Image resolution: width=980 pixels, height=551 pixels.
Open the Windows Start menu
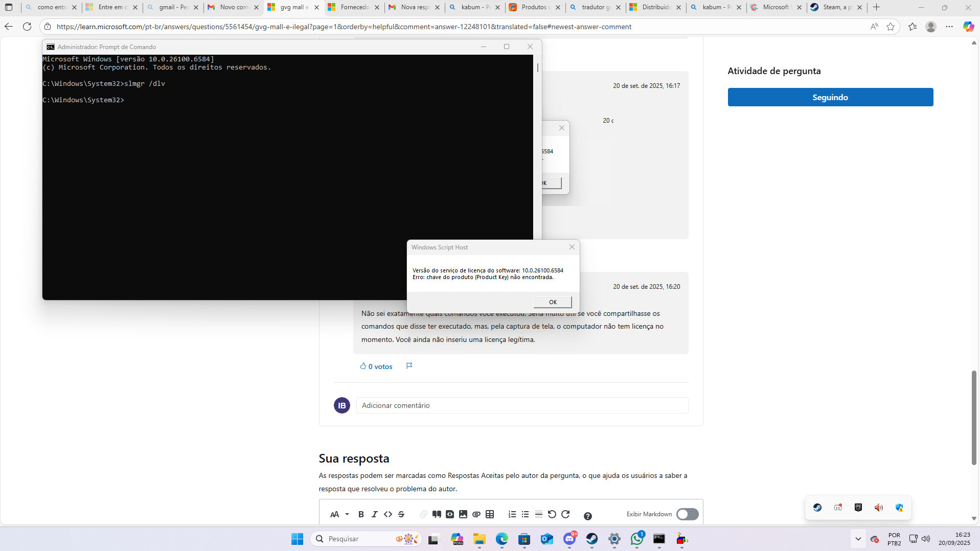(x=297, y=539)
